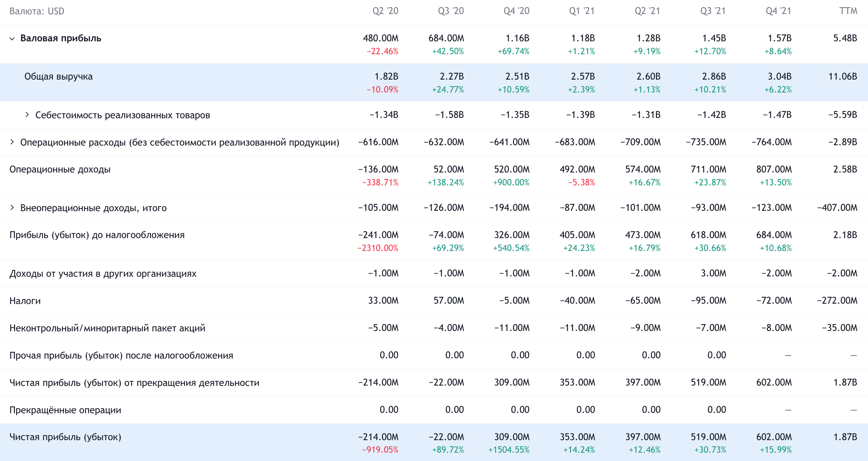Click the Валюта: USD label

(37, 11)
